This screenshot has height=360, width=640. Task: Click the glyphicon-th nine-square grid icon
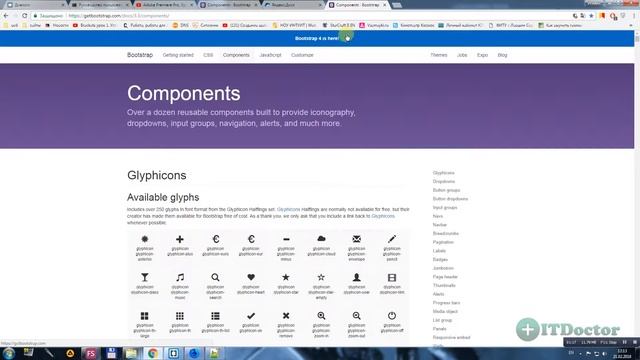tap(180, 316)
